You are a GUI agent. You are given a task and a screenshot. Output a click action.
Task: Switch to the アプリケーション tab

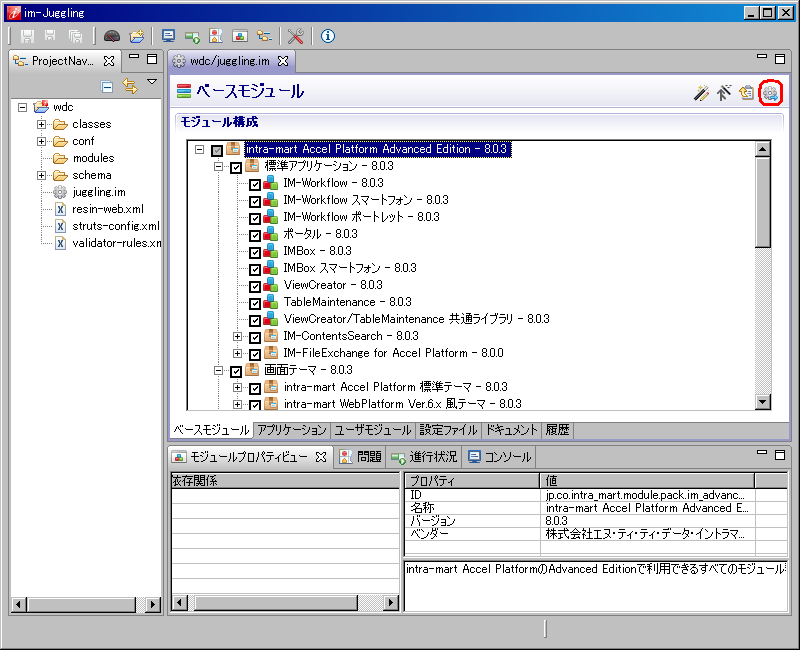click(291, 430)
